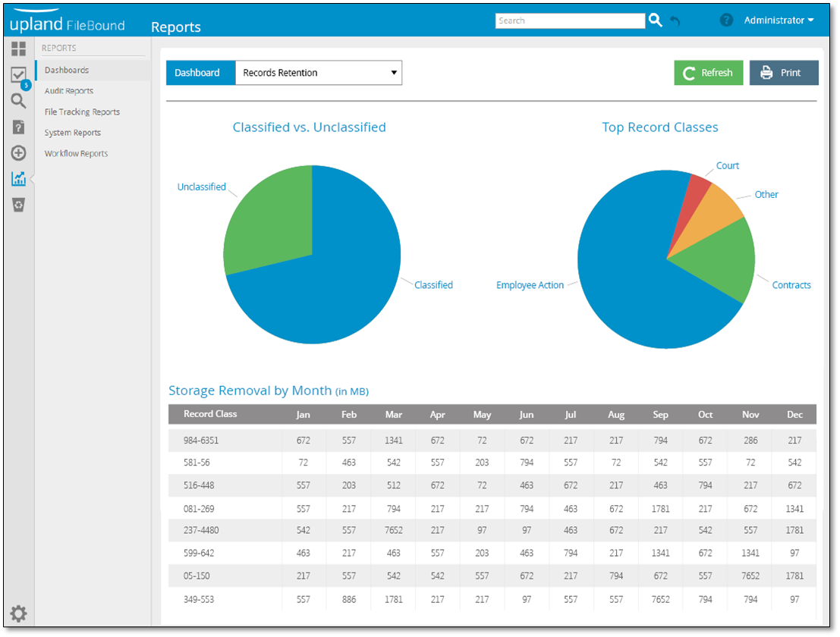Open the Administrator user menu

coord(779,20)
